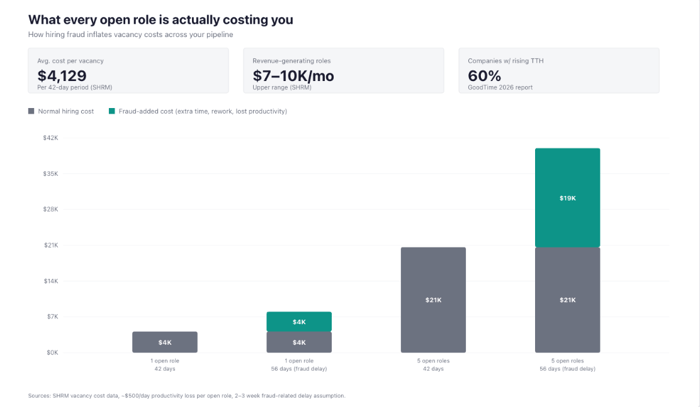Select the 60% companies with rising TTH card
Screen dimensions: 700x407
click(558, 71)
